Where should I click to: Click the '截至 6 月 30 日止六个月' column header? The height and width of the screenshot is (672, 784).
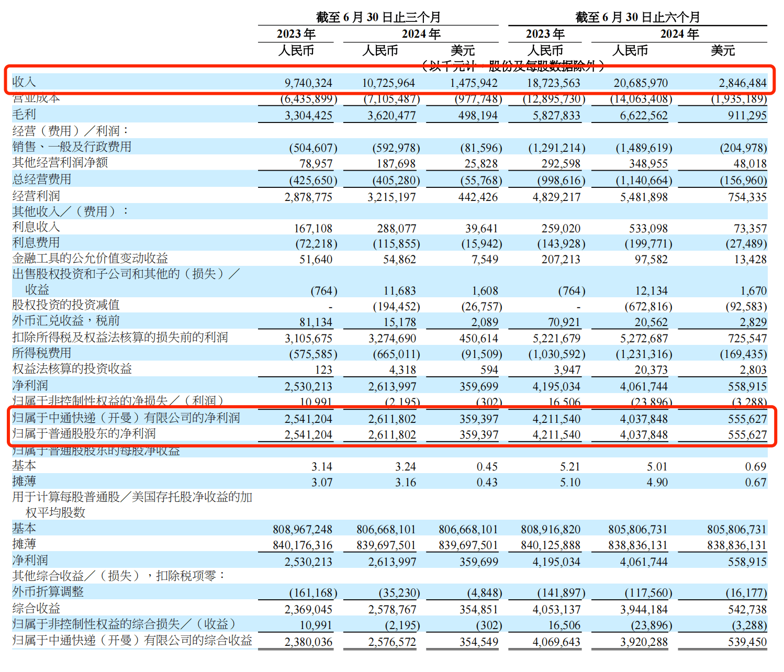tap(637, 17)
